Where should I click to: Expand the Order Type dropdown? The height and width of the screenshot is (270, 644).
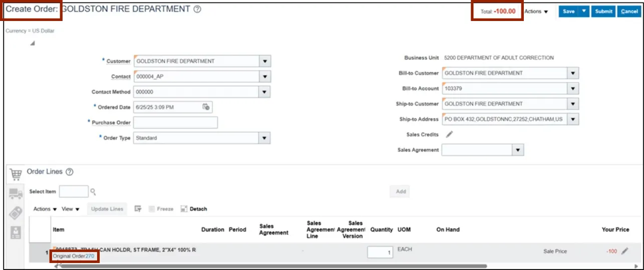click(x=265, y=138)
